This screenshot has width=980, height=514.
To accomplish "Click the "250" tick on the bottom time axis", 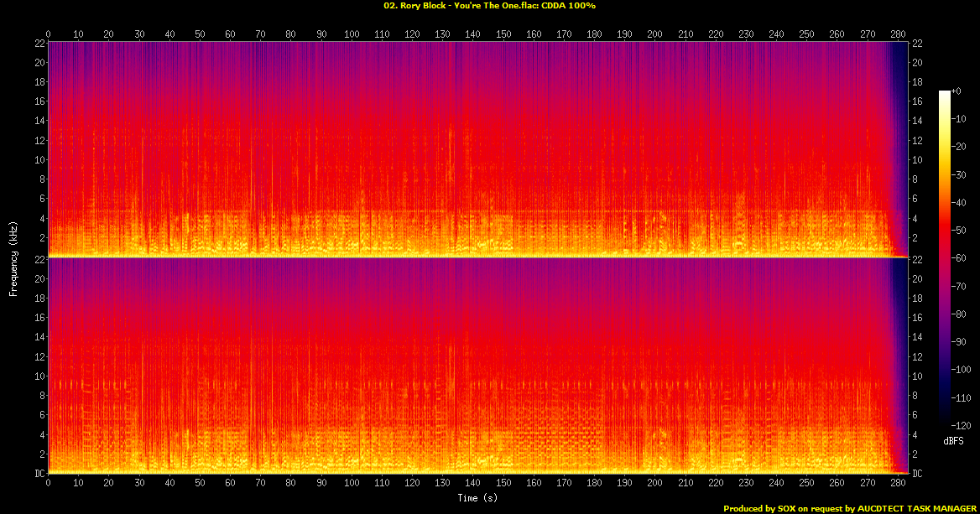I will point(807,482).
